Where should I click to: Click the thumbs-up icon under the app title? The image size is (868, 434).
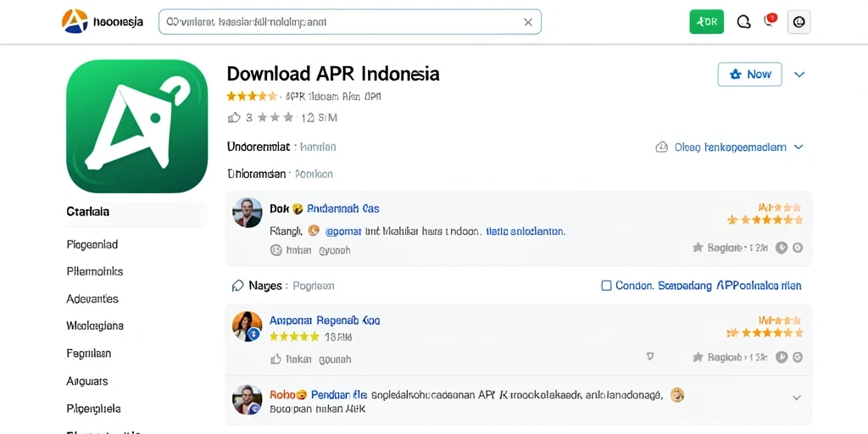[x=234, y=117]
